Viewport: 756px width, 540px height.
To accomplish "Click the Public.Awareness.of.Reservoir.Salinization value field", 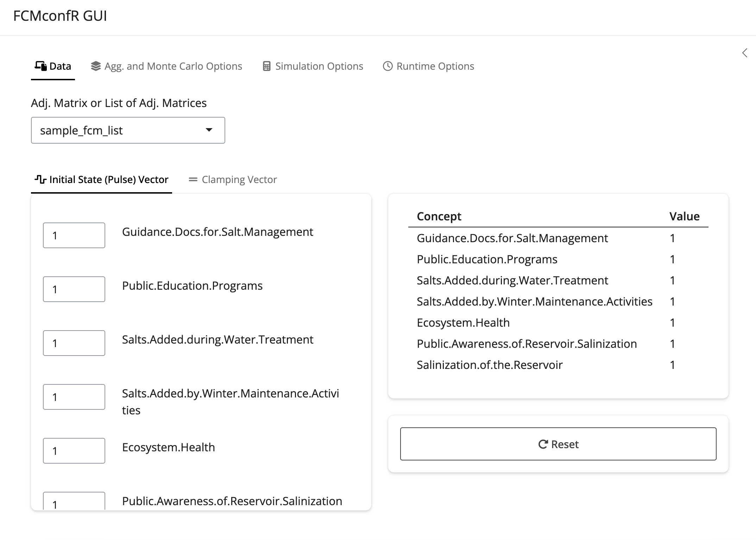I will 74,501.
